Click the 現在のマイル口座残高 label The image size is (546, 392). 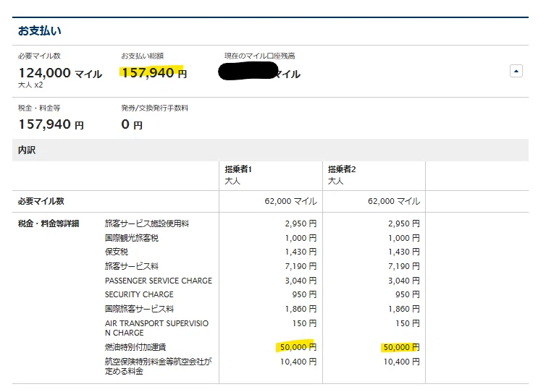pyautogui.click(x=259, y=56)
